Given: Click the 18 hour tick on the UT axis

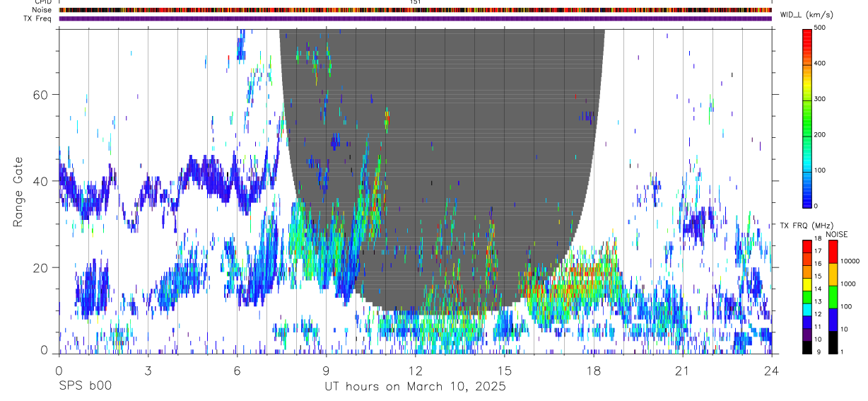Looking at the screenshot, I should click(594, 371).
